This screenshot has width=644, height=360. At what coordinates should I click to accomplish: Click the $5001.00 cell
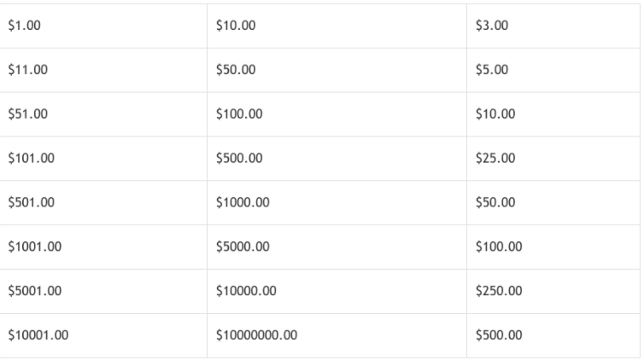[x=103, y=291]
